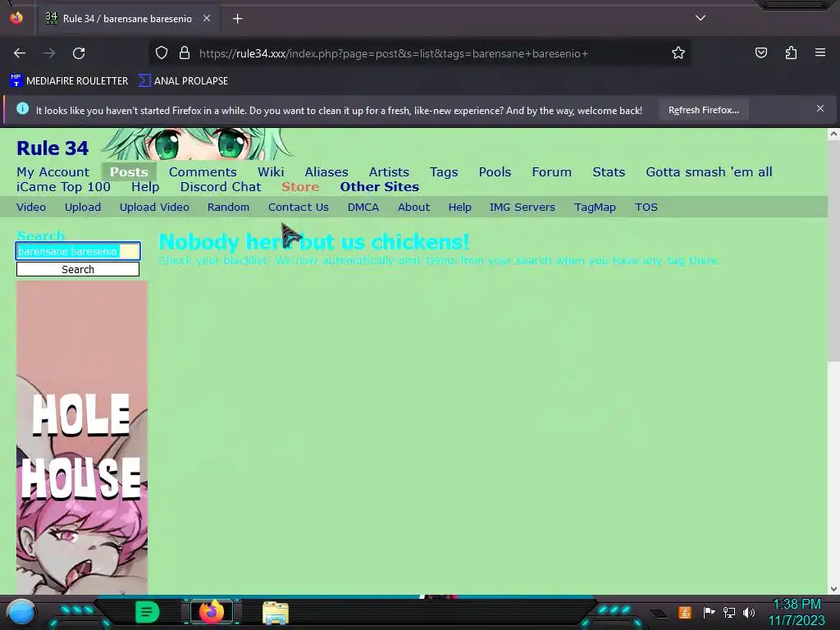Open a new tab with the plus button
The height and width of the screenshot is (630, 840).
point(237,19)
